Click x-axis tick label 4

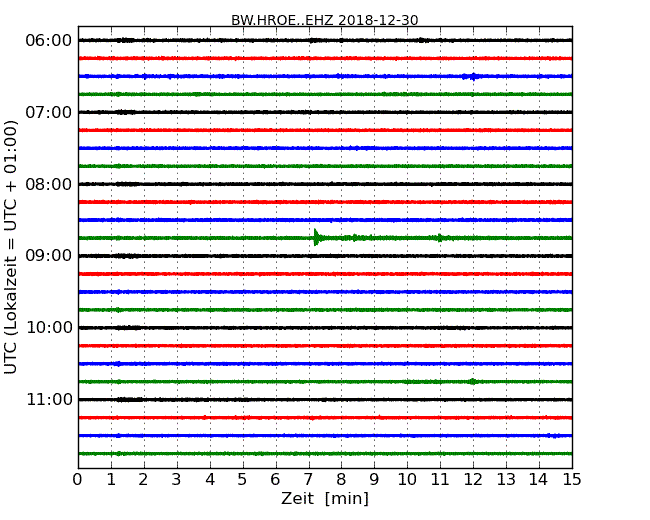pyautogui.click(x=210, y=480)
